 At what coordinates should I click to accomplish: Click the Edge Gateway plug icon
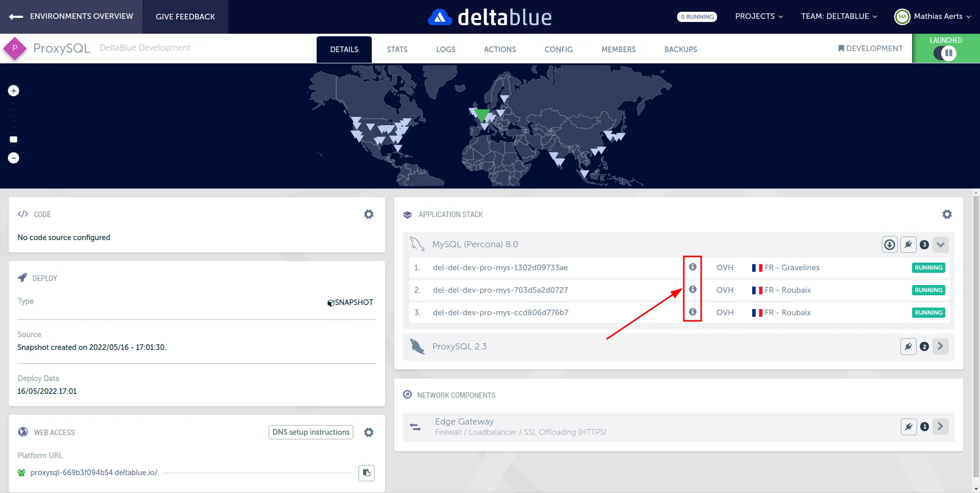pos(909,427)
